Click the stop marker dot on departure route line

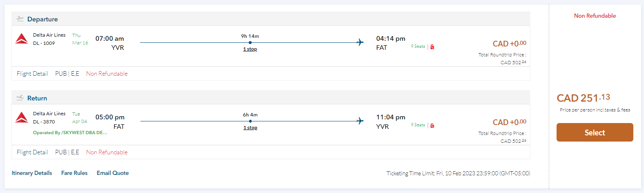tap(250, 42)
